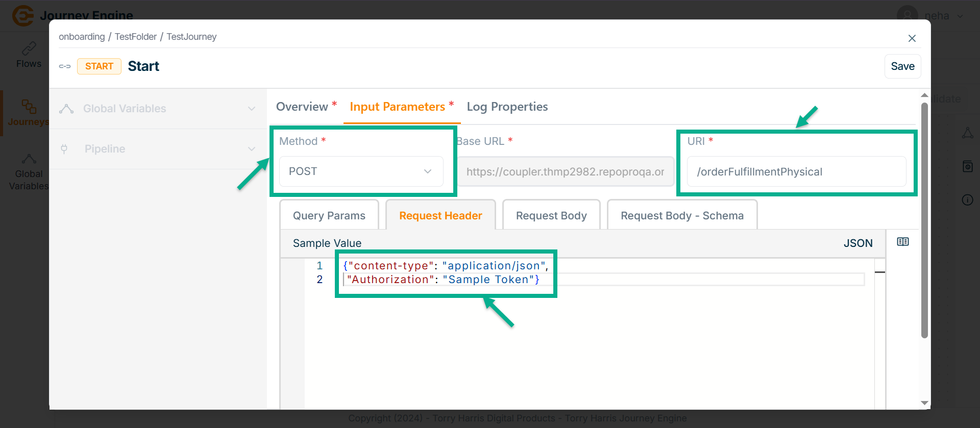Open Global Variables in left sidebar
Screen dimensions: 980x428
[29, 172]
